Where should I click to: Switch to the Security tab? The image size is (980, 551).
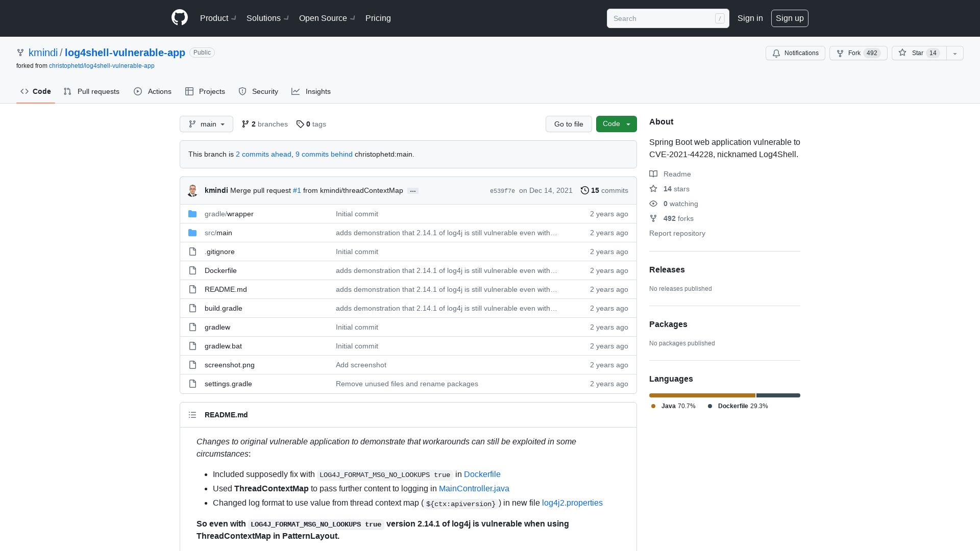(258, 91)
